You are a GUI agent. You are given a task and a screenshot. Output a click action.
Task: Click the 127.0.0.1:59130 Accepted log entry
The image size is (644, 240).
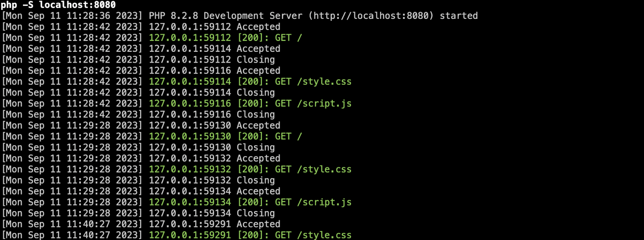(x=214, y=125)
